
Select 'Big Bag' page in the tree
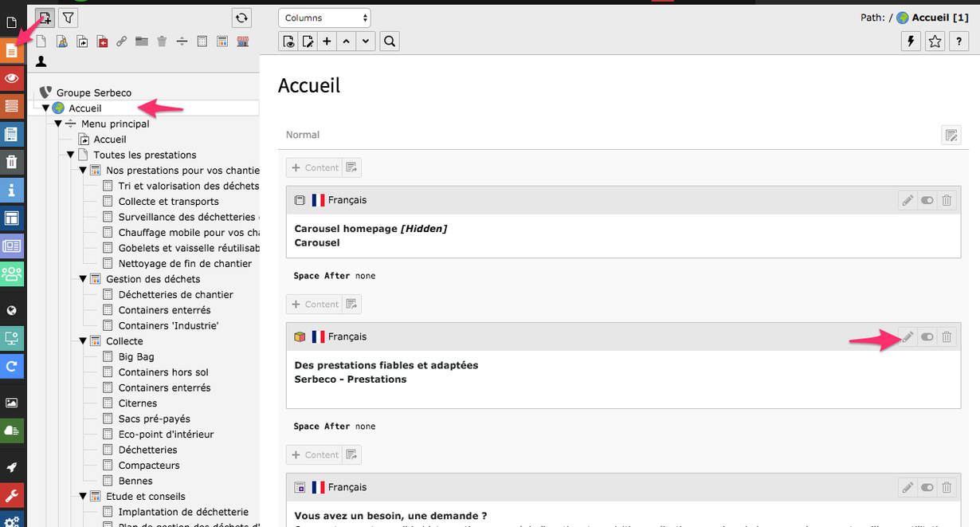tap(135, 356)
